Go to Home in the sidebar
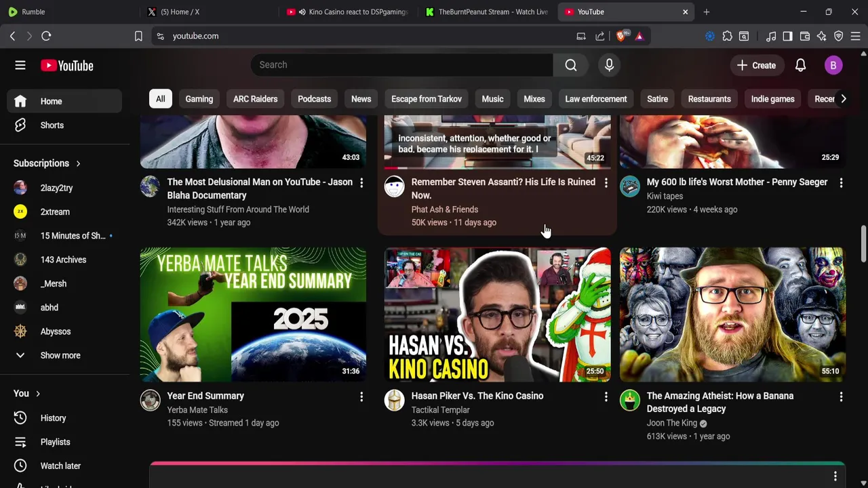This screenshot has height=488, width=868. pos(64,101)
